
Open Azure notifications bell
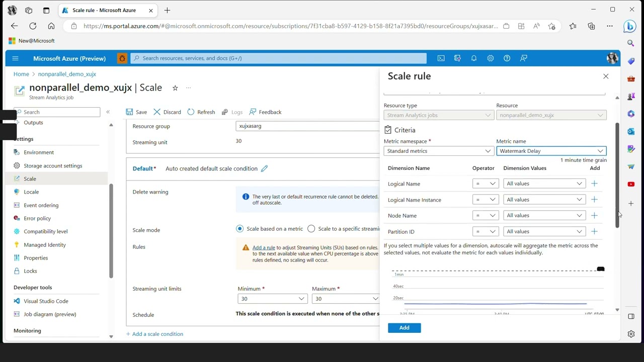point(474,58)
